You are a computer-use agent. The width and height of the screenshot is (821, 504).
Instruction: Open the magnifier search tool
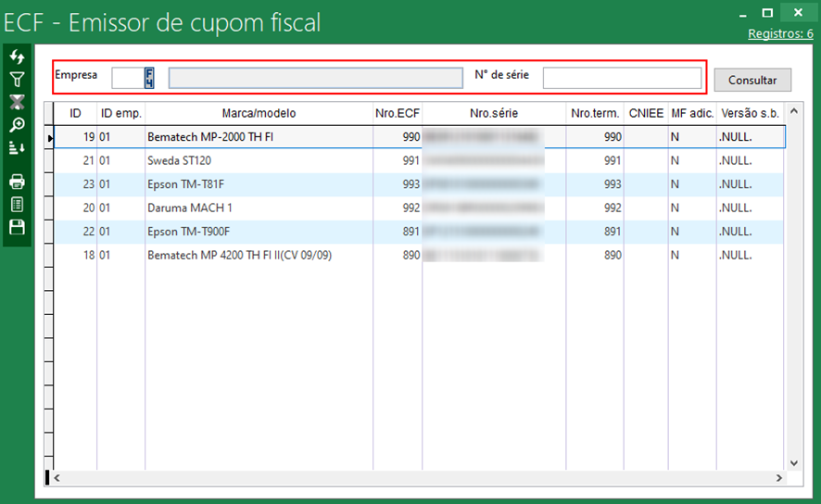tap(17, 124)
